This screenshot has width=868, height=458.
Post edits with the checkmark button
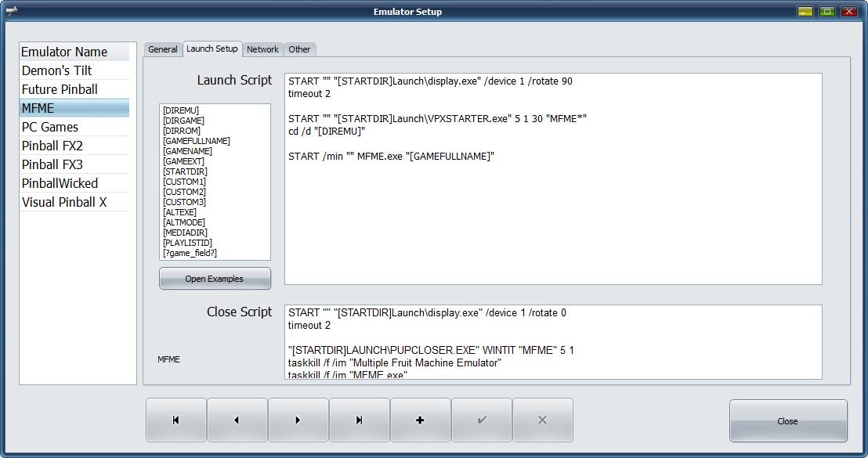pos(482,420)
